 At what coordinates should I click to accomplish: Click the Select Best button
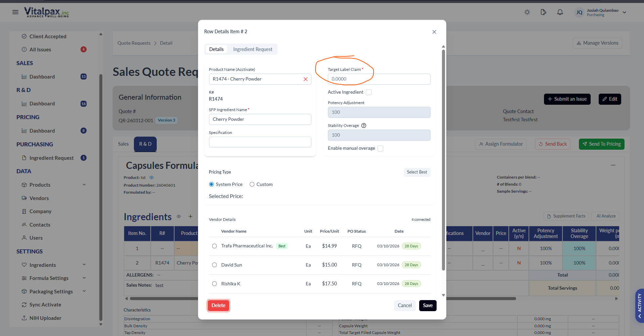point(416,172)
